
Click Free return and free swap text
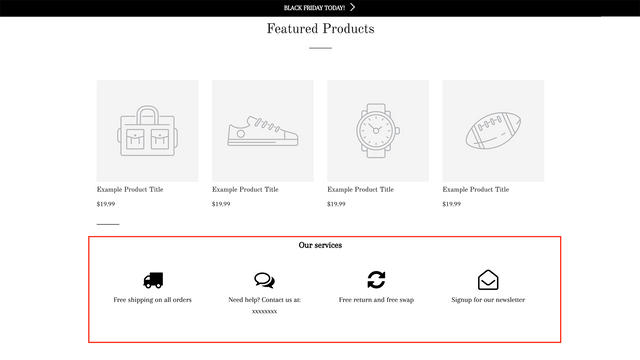tap(376, 300)
